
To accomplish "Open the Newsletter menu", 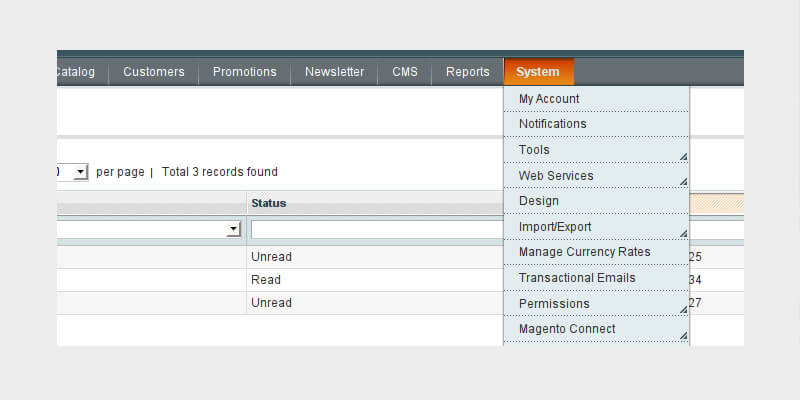I will tap(334, 72).
